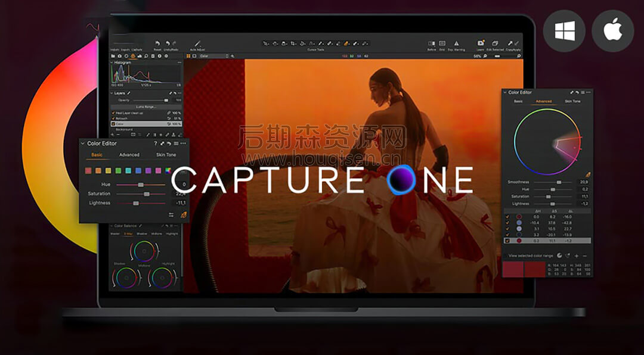The width and height of the screenshot is (644, 355).
Task: Open the Library folder tool tab
Action: coord(113,56)
